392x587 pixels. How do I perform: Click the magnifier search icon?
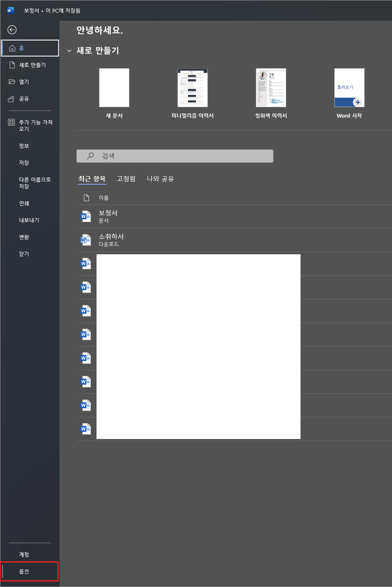pos(90,156)
